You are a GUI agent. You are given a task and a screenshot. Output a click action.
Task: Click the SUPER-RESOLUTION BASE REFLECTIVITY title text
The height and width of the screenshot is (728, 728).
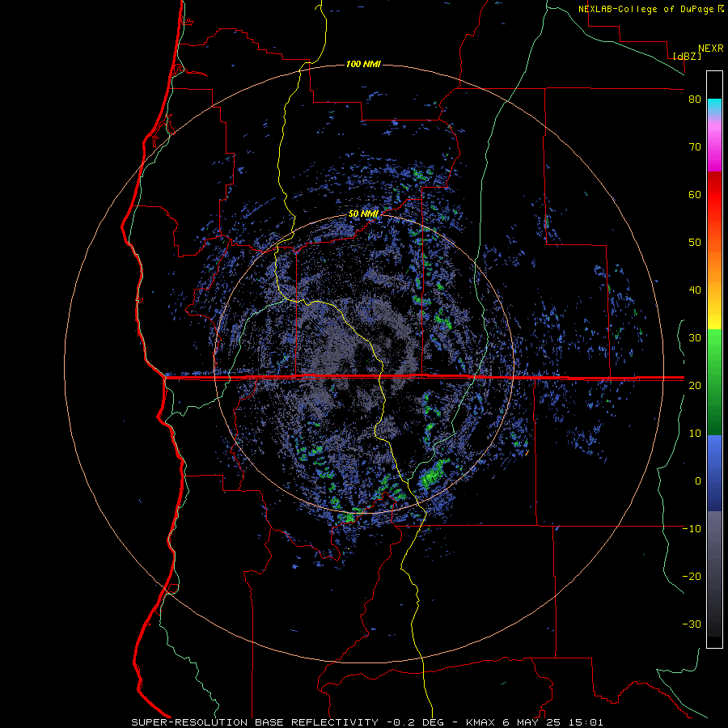[254, 722]
